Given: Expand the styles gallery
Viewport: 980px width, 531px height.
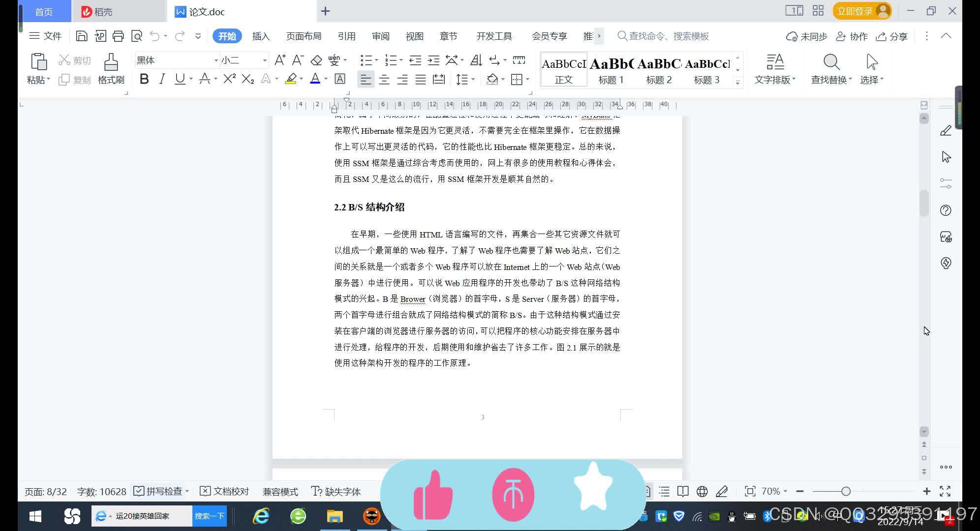Looking at the screenshot, I should tap(737, 82).
